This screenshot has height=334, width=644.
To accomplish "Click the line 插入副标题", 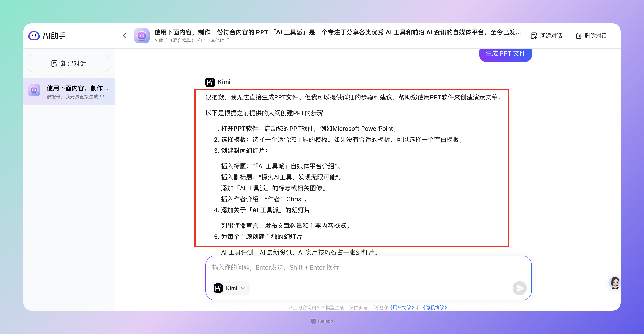I will pos(282,177).
